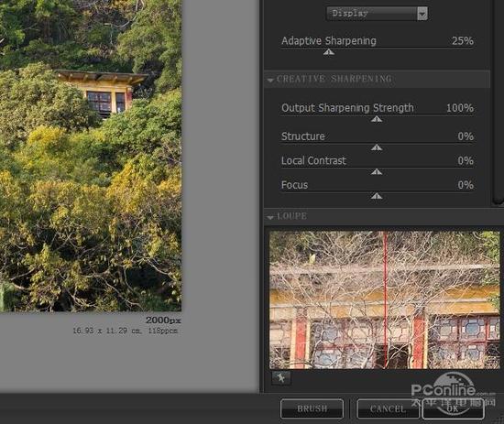Click the red split line in loupe
Screen dimensions: 504x424
pos(385,299)
